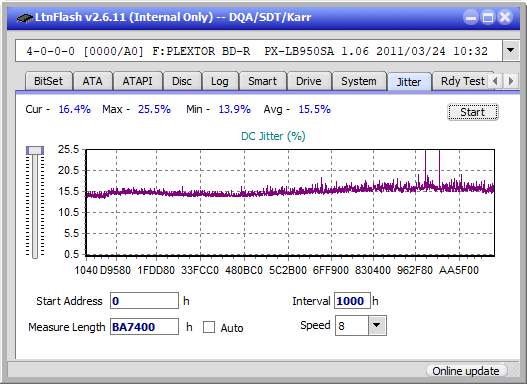Open the ATAPI tab
Viewport: 527px width, 384px height.
pyautogui.click(x=137, y=81)
